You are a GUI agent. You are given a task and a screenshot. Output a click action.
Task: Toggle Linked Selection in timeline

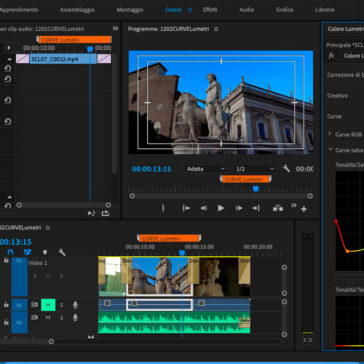point(27,252)
